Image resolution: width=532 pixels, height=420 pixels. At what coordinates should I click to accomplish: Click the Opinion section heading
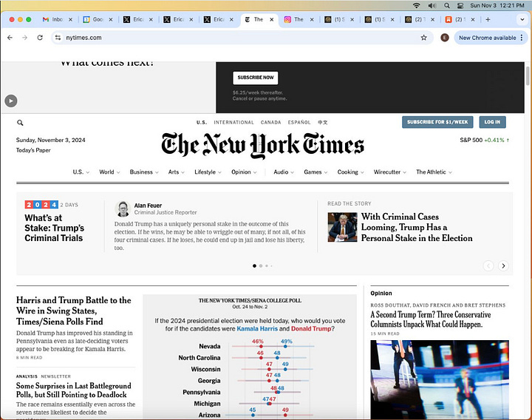coord(381,293)
